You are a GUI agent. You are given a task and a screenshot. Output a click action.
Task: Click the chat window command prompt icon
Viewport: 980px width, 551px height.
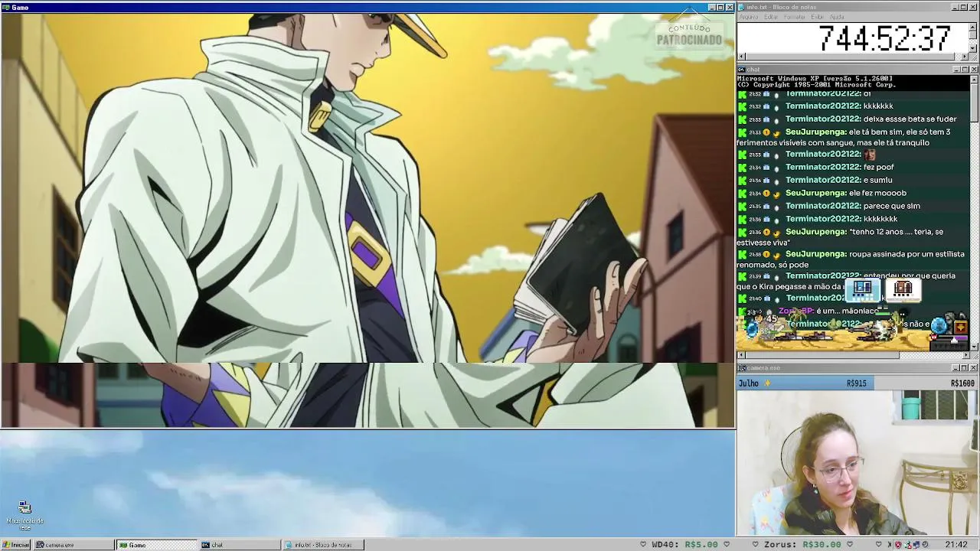point(741,70)
